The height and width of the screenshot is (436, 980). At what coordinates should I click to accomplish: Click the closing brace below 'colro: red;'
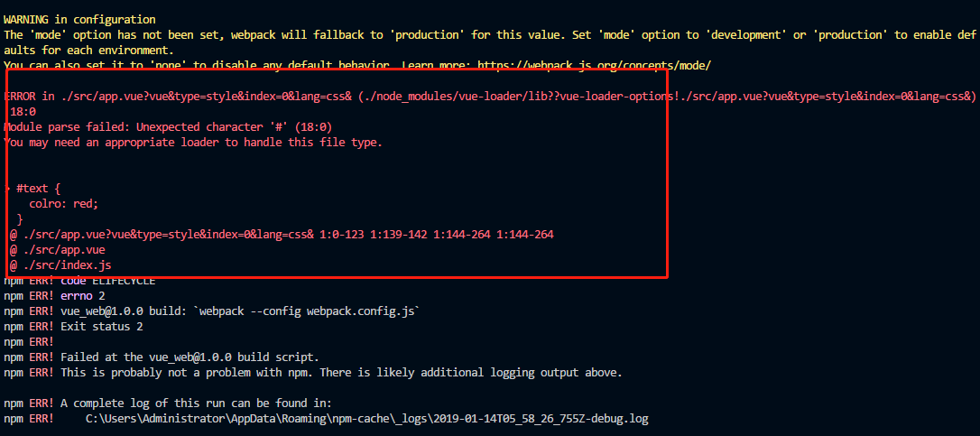click(20, 219)
